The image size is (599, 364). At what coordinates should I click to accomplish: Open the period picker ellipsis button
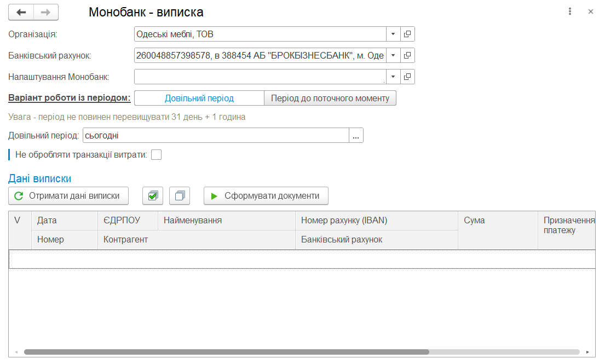356,136
